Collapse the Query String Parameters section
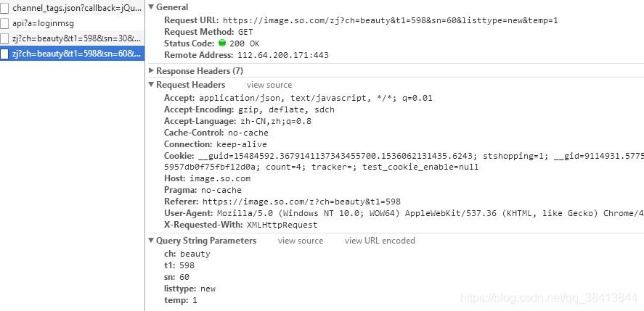Viewport: 644px width, 311px height. (x=151, y=241)
